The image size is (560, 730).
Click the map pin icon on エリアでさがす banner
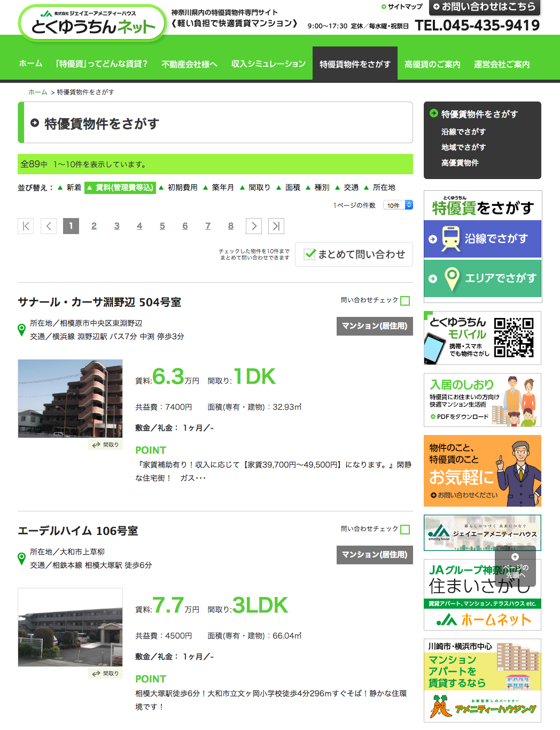coord(452,277)
